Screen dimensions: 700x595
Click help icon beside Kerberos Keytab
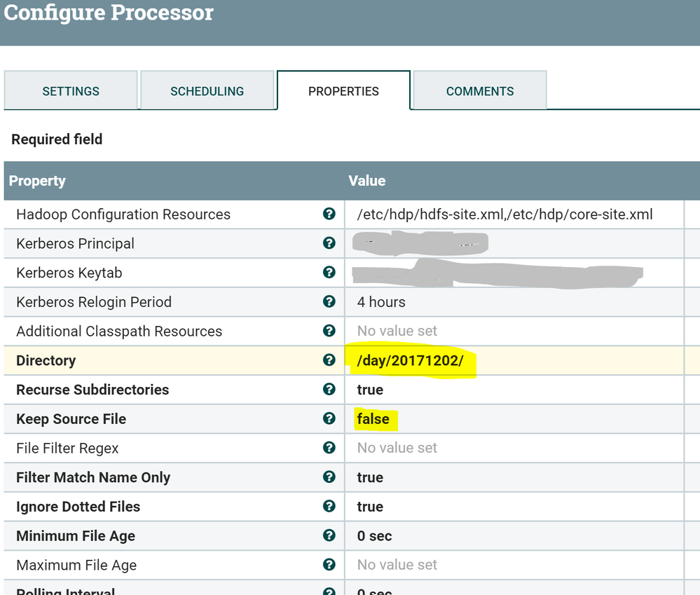(x=329, y=273)
